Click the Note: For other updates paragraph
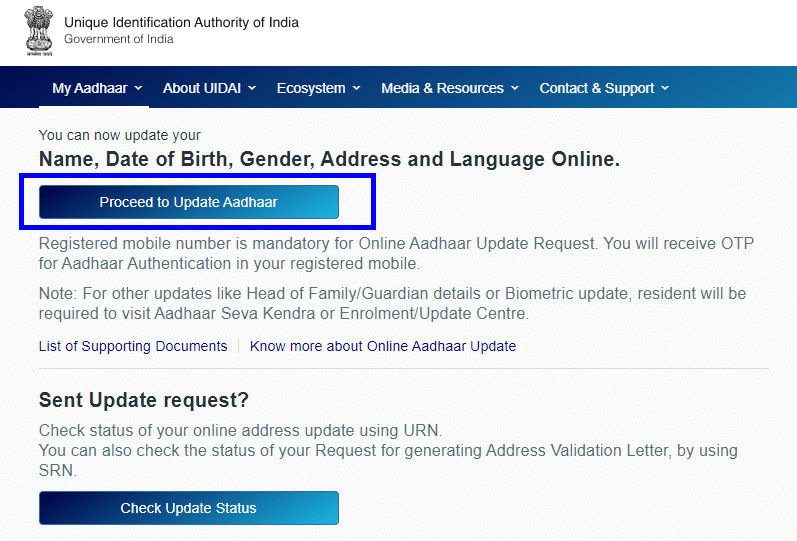Viewport: 797px width, 541px height. click(392, 303)
